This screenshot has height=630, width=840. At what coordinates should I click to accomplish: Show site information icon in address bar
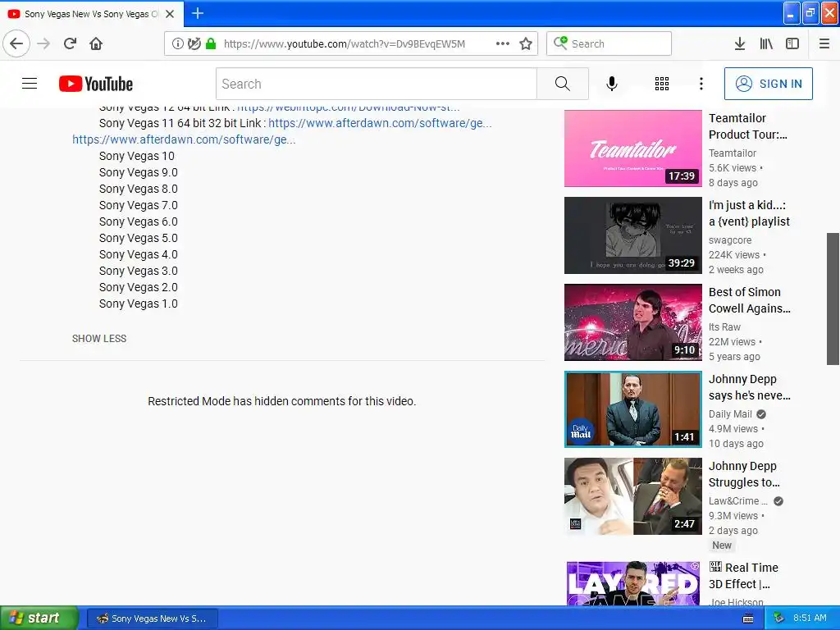[x=177, y=43]
